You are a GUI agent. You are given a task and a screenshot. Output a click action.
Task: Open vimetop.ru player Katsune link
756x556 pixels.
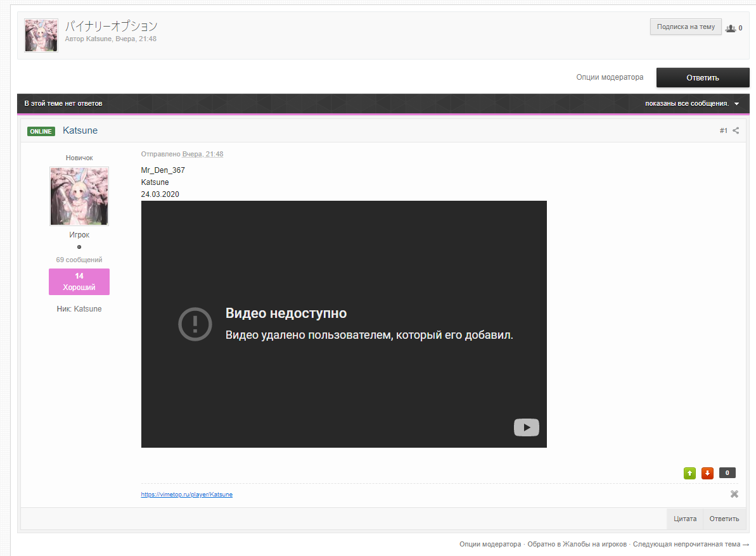click(186, 495)
